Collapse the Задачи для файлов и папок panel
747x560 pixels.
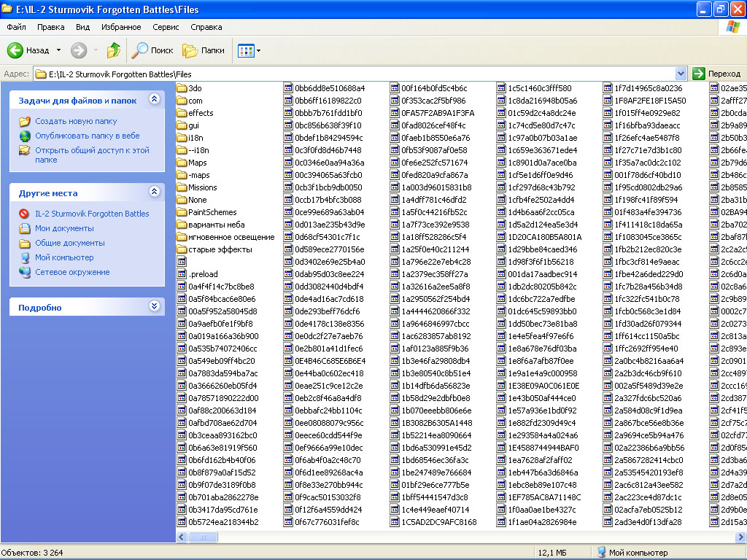[154, 99]
